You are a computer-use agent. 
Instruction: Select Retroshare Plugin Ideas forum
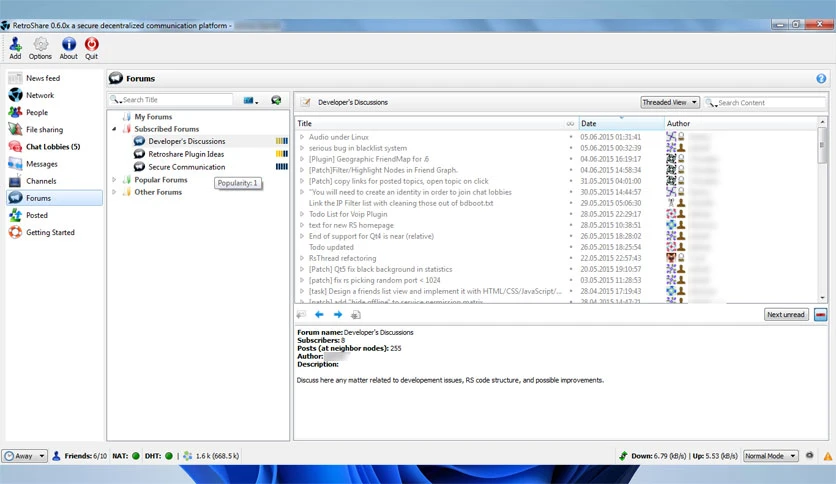point(186,154)
